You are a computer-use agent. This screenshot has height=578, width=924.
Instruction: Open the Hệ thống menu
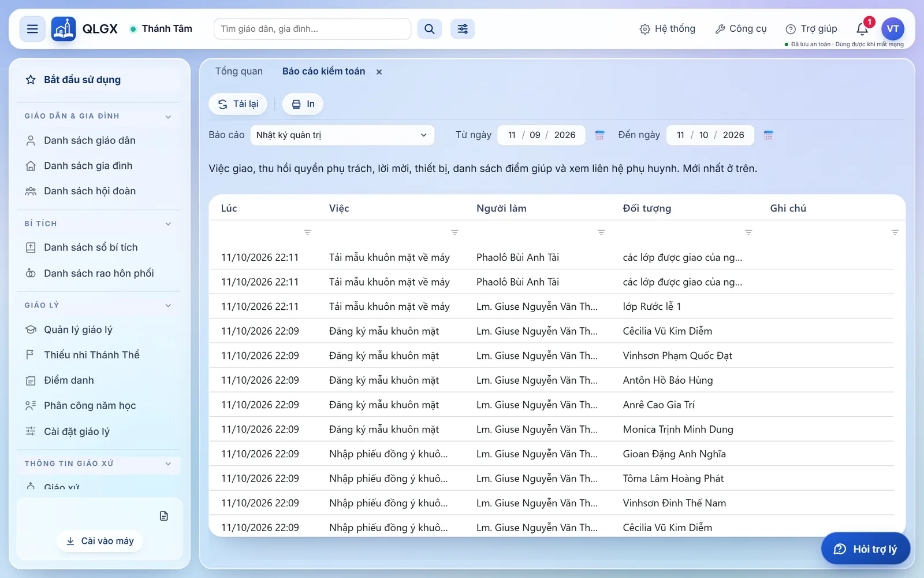pos(668,29)
